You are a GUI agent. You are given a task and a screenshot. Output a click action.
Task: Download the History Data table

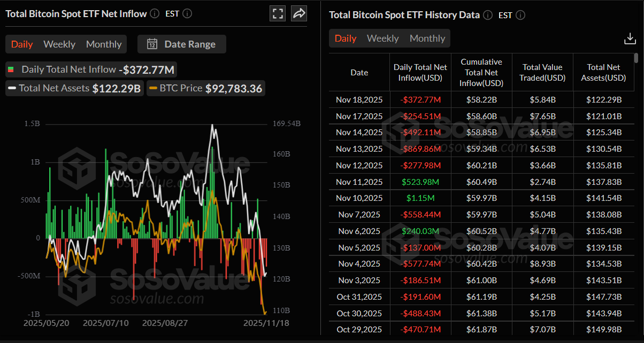(630, 38)
